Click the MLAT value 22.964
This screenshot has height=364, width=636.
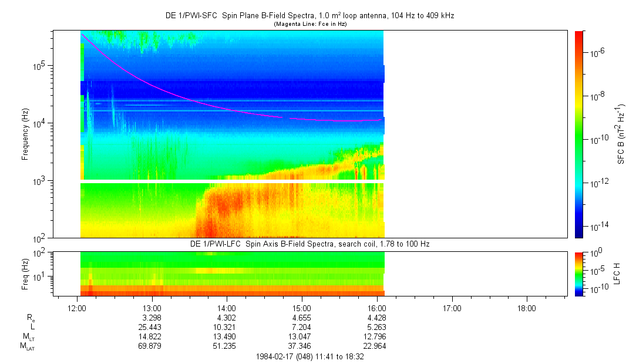(375, 346)
